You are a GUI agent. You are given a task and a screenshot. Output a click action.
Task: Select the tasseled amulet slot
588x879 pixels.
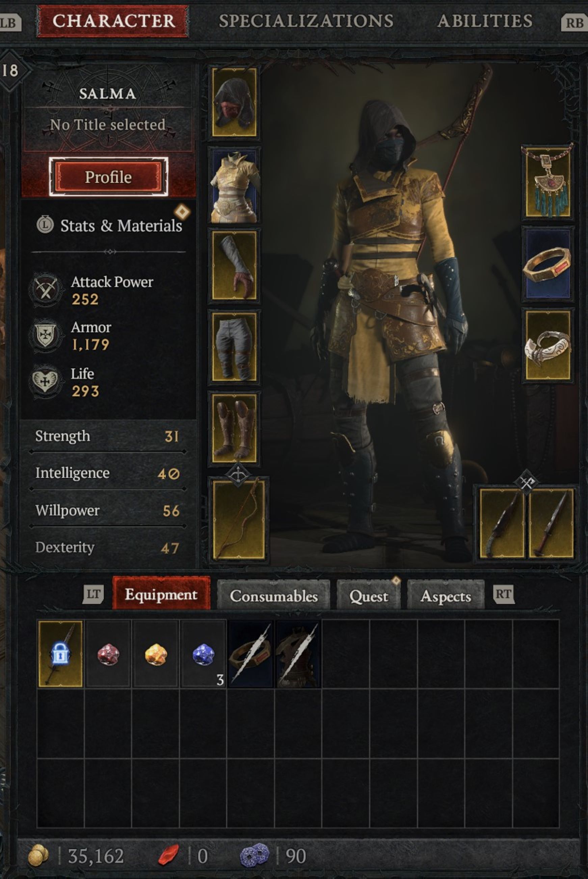(x=548, y=182)
